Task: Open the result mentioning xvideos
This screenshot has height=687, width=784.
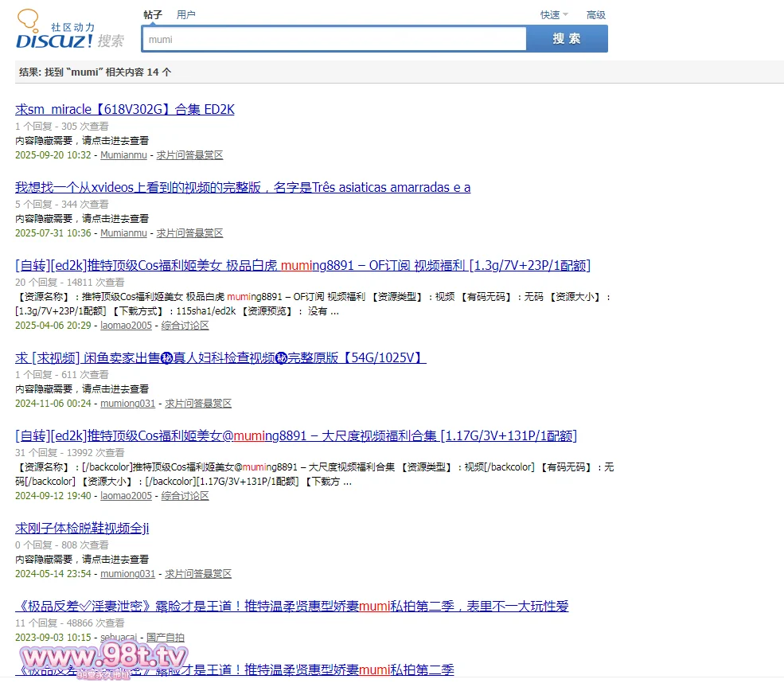Action: [243, 187]
